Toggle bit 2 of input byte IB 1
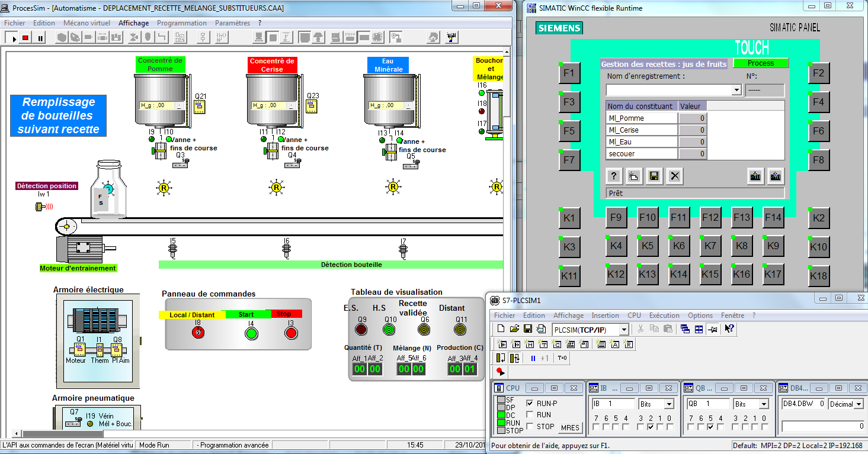The width and height of the screenshot is (868, 454). click(x=651, y=427)
